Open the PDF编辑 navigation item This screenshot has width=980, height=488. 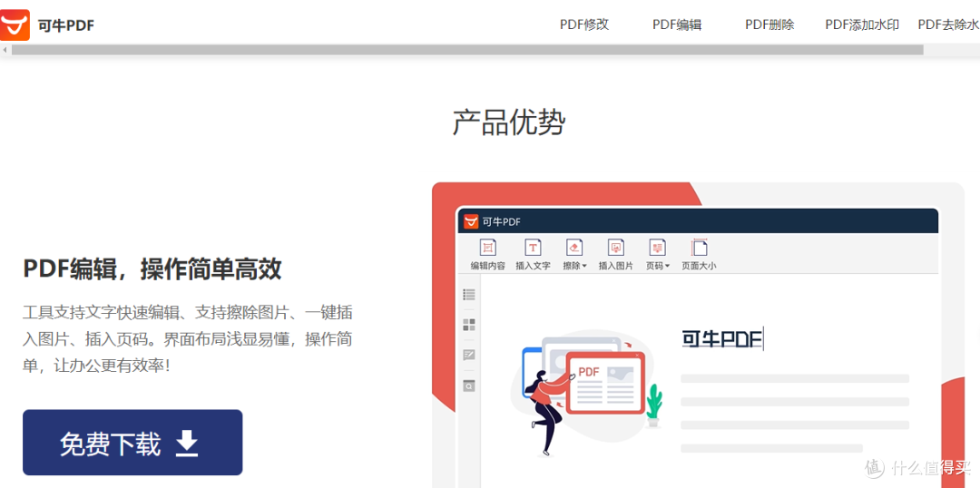pyautogui.click(x=677, y=25)
